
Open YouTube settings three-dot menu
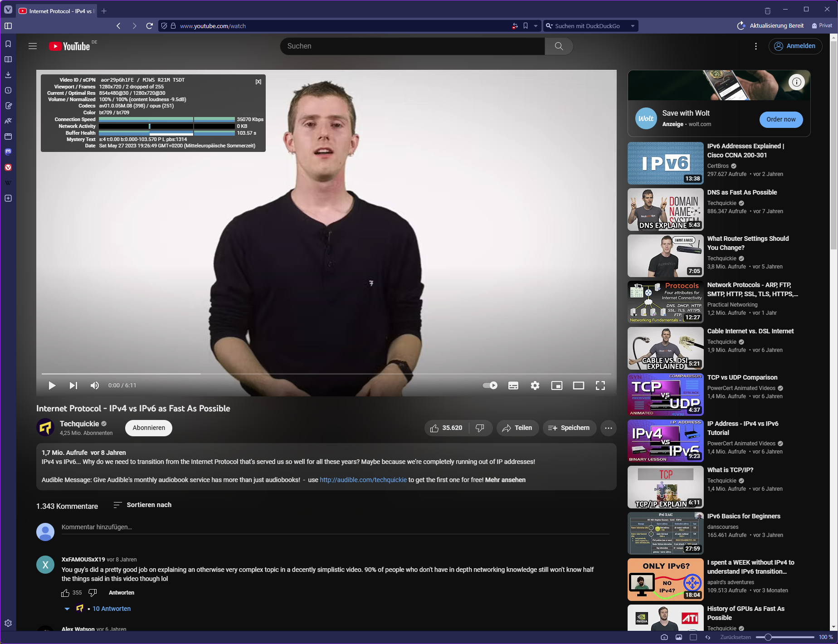[x=755, y=46]
